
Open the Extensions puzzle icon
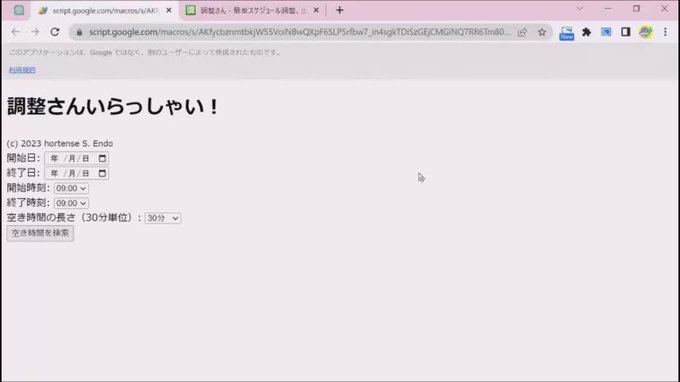point(586,32)
